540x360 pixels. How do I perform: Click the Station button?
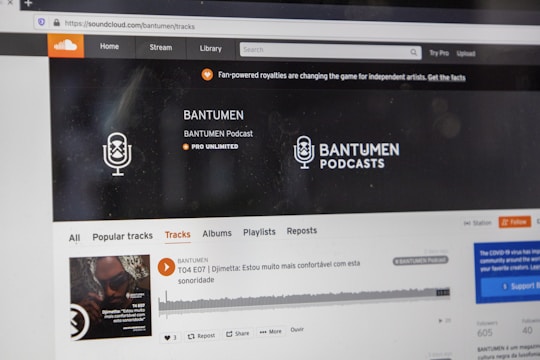click(478, 223)
